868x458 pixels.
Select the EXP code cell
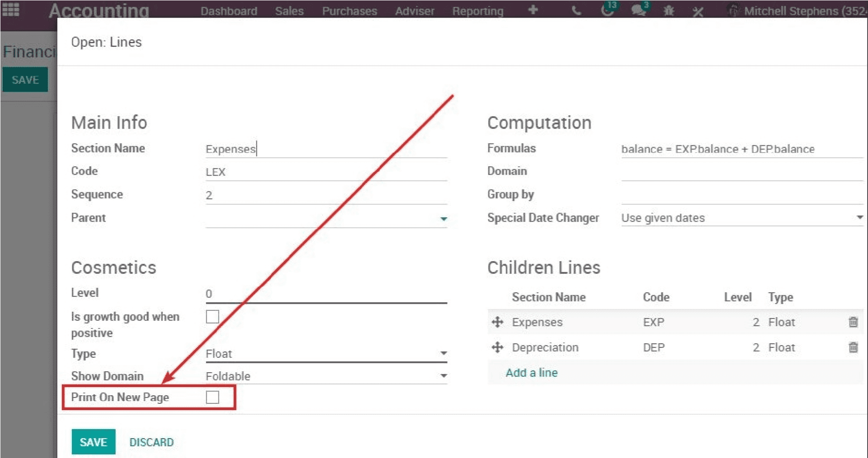click(x=654, y=322)
